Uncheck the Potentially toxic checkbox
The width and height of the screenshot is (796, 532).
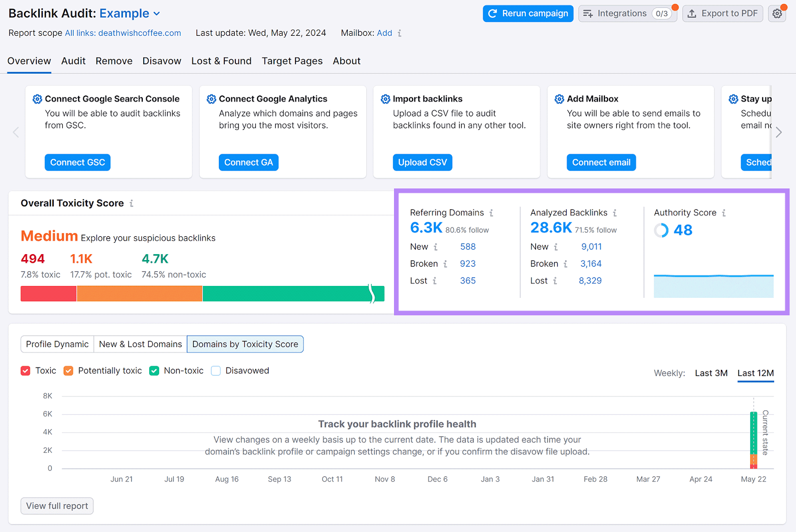pos(69,371)
